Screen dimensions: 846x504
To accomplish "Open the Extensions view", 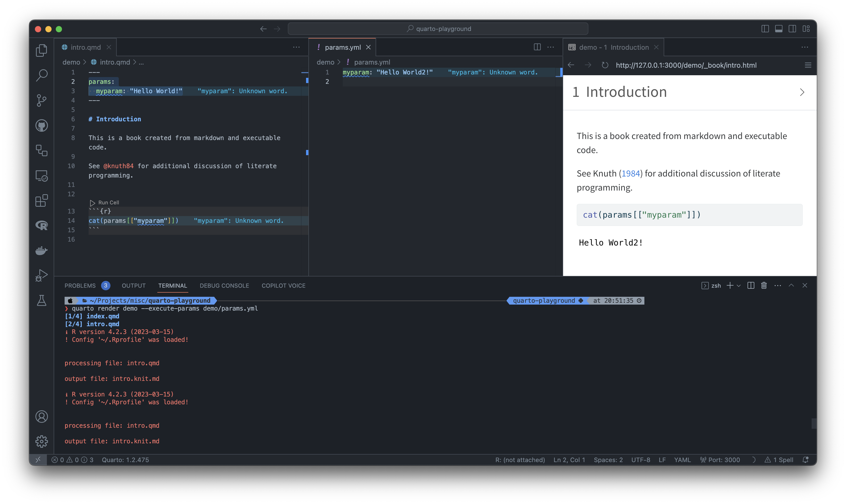I will tap(41, 201).
